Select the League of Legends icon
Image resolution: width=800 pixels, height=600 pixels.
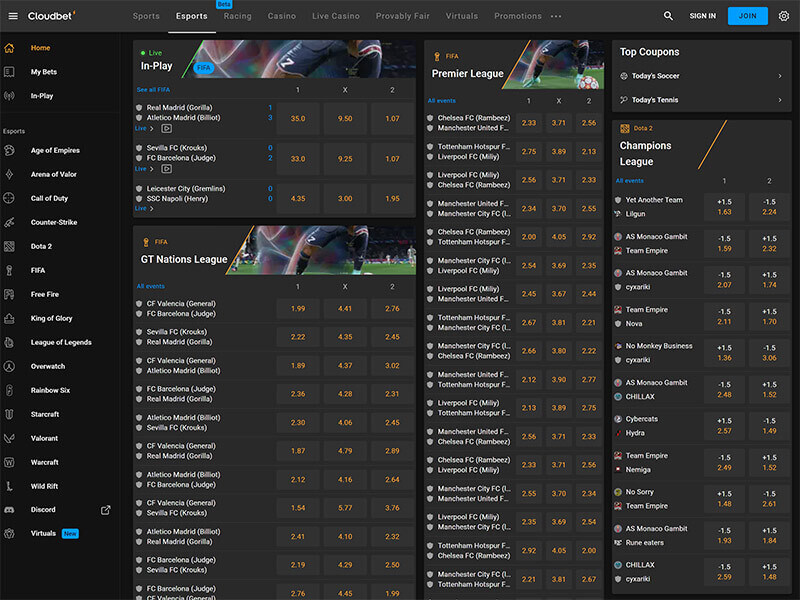point(9,342)
